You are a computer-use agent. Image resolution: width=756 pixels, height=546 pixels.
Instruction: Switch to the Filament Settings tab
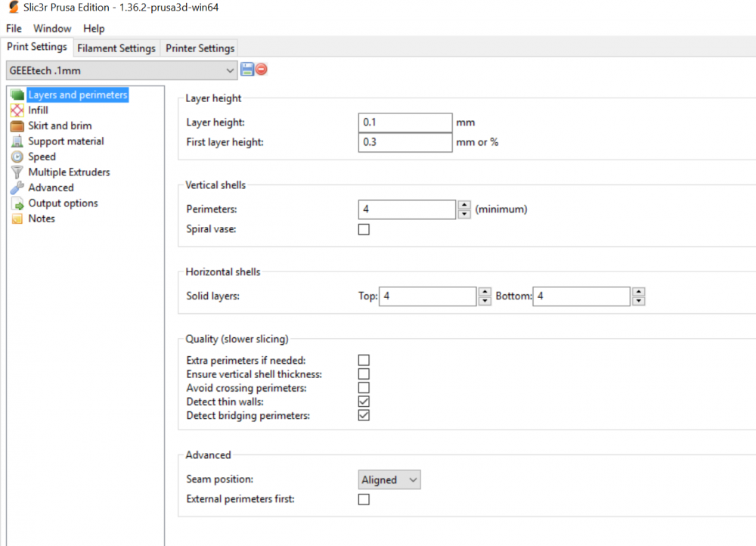coord(116,48)
